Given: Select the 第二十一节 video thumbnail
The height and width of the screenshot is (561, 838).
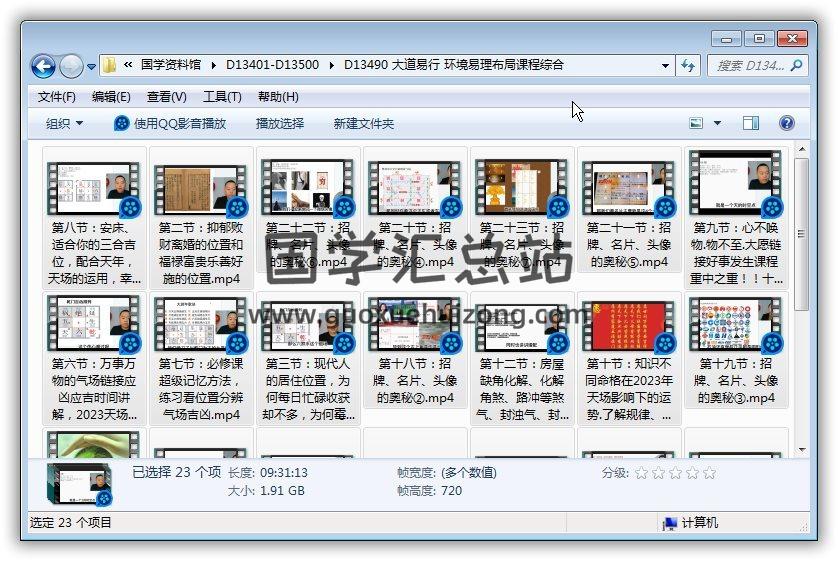Looking at the screenshot, I should click(x=629, y=188).
